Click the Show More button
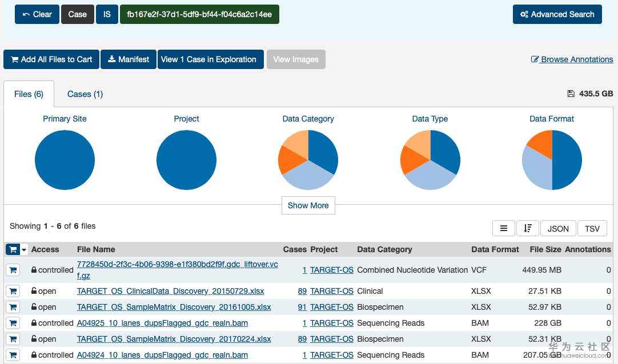618x364 pixels. [x=308, y=205]
